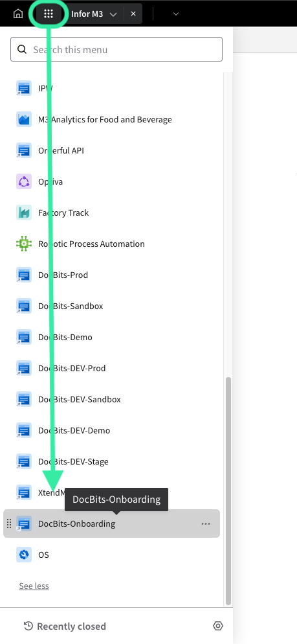The image size is (297, 644).
Task: Open the OS app icon
Action: 24,555
